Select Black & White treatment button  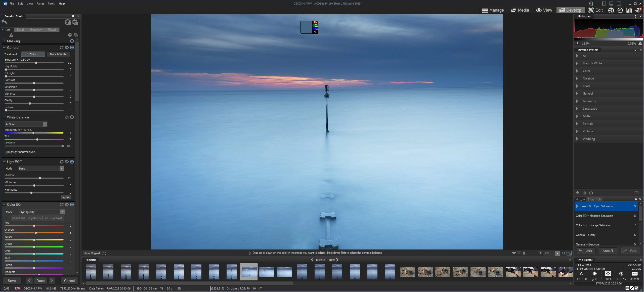58,54
